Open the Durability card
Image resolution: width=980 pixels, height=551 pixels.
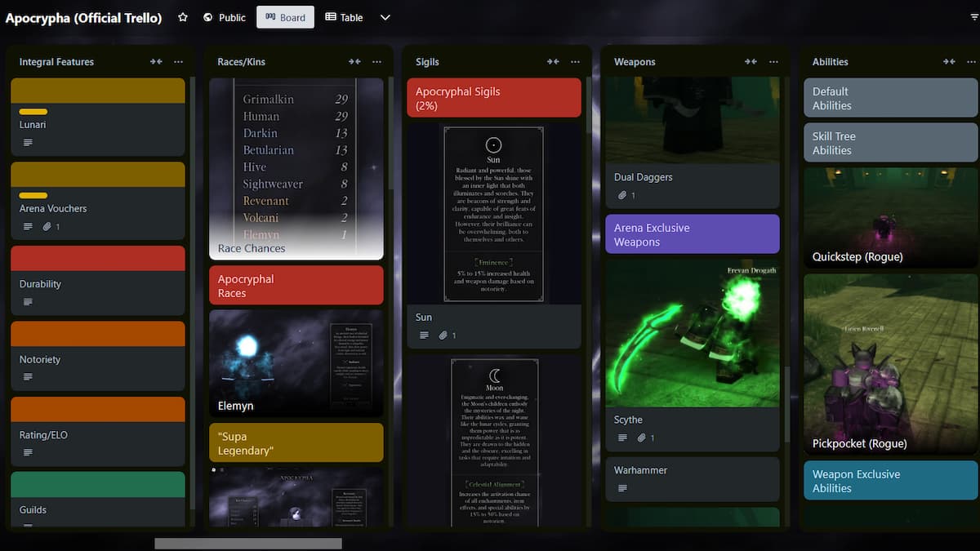(97, 283)
